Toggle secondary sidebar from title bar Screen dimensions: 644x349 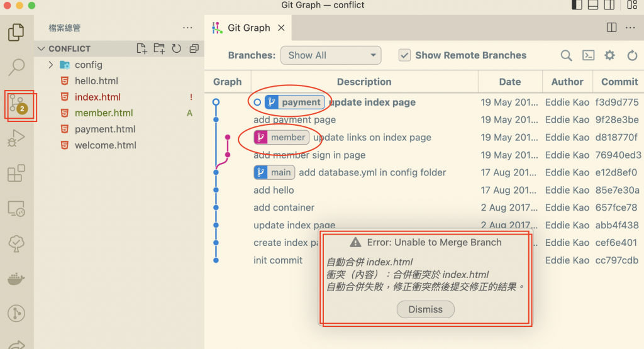pyautogui.click(x=609, y=5)
